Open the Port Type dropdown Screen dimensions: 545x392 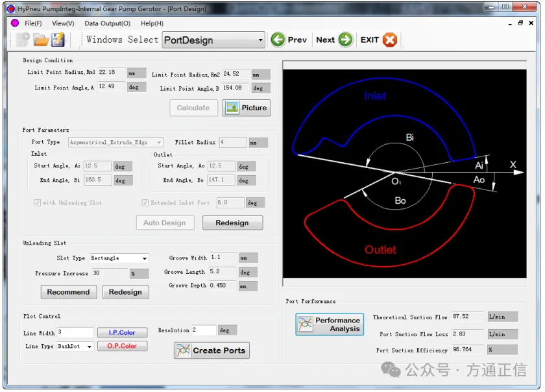pos(115,142)
